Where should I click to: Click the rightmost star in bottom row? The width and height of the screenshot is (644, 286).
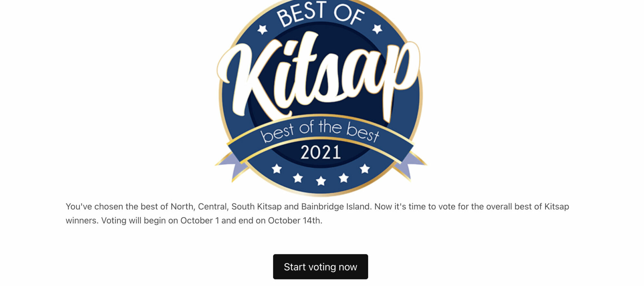(365, 169)
